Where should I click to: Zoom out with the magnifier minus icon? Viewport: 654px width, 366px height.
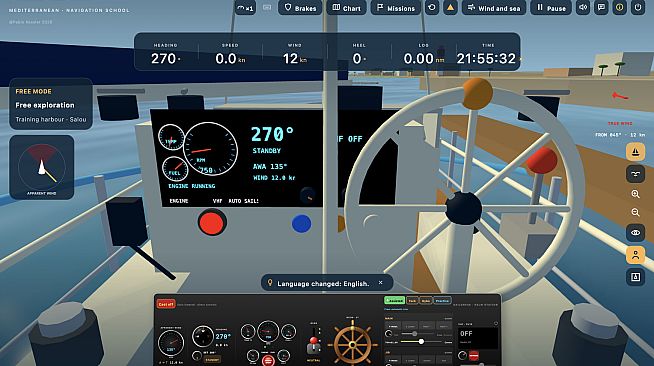[x=635, y=213]
